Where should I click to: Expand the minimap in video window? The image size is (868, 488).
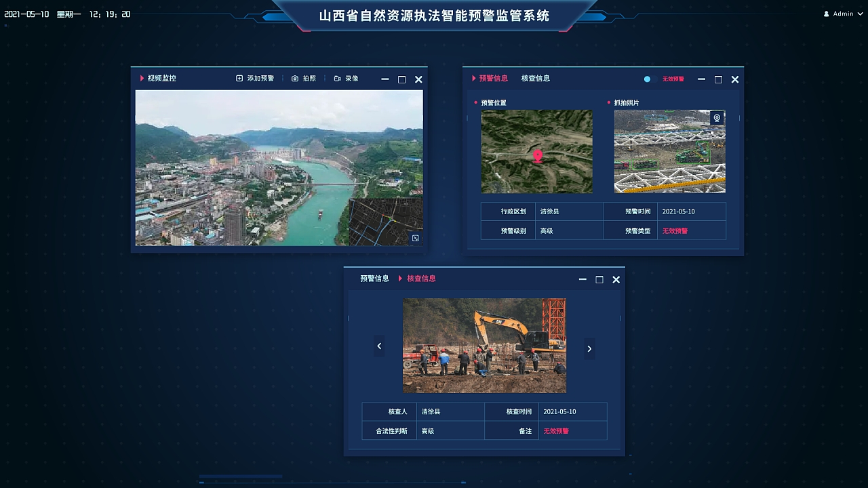coord(416,238)
